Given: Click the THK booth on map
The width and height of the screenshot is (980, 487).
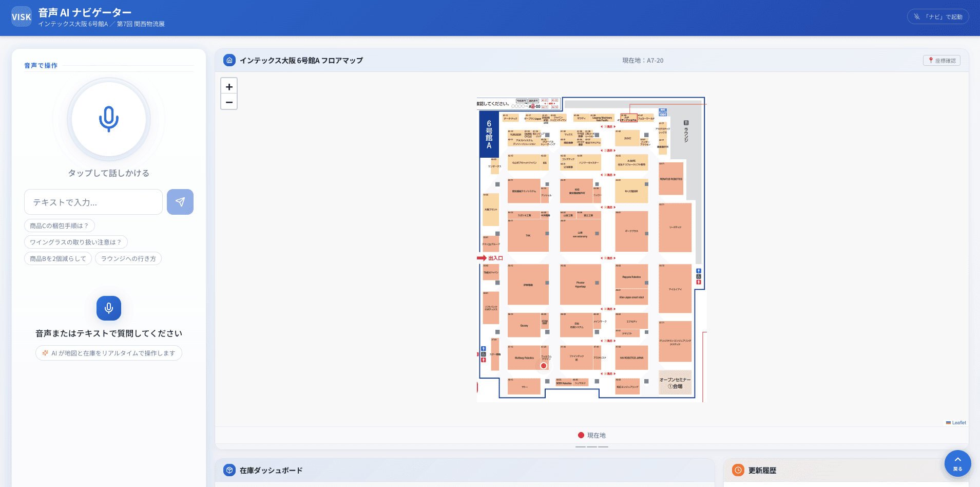Looking at the screenshot, I should coord(528,235).
